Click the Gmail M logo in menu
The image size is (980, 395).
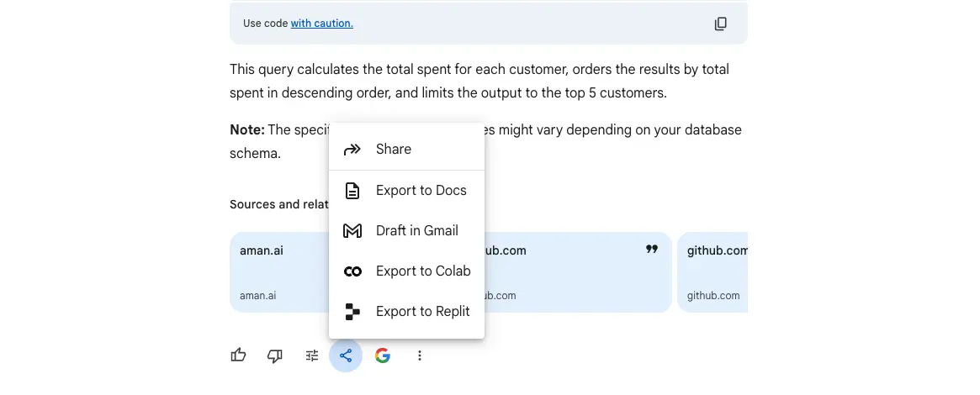352,231
